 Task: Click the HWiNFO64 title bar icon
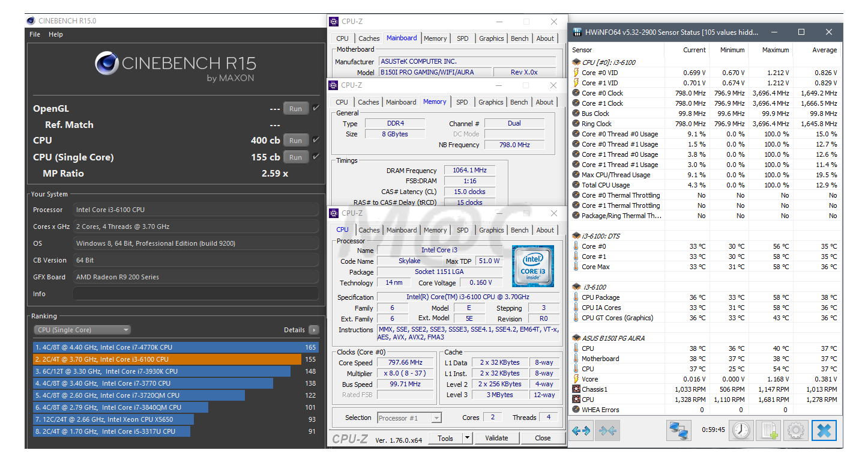pyautogui.click(x=577, y=32)
